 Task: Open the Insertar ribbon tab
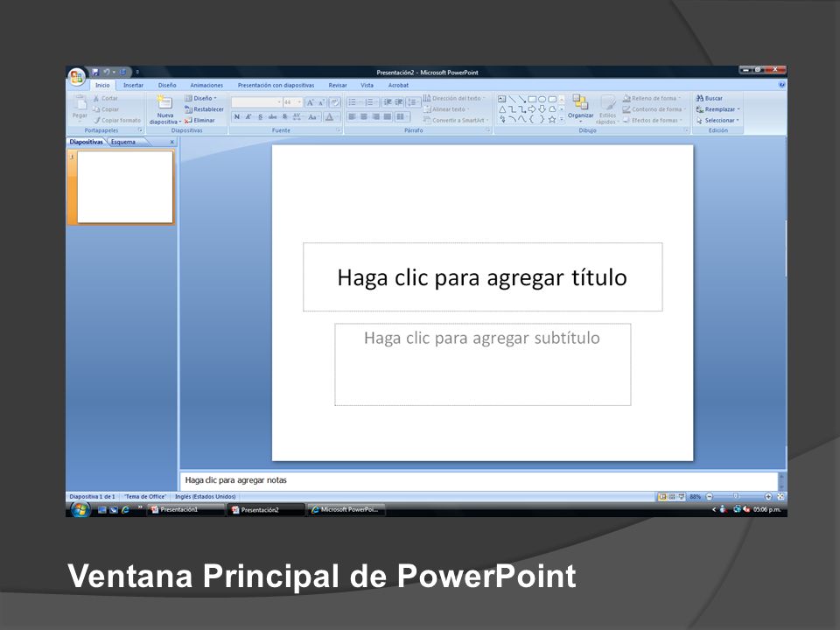point(133,85)
